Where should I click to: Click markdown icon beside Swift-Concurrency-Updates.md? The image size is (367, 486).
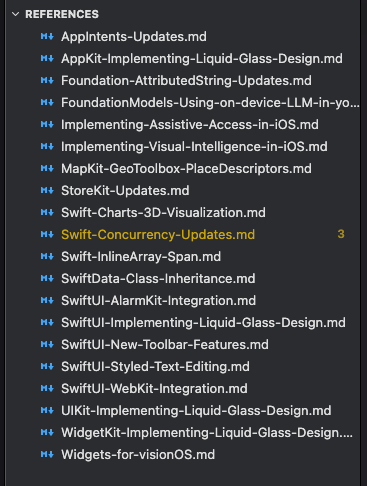[47, 234]
